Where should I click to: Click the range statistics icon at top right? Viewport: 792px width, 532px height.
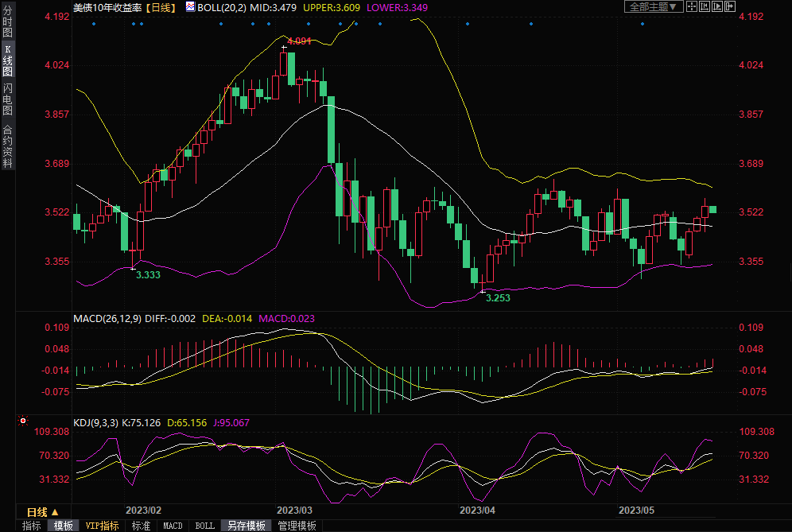(705, 6)
